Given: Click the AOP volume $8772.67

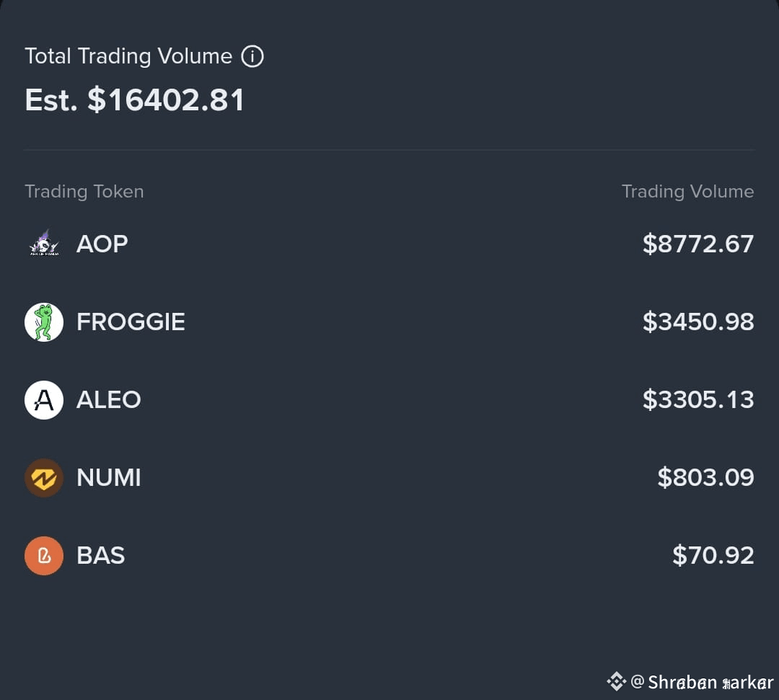Looking at the screenshot, I should click(x=698, y=244).
